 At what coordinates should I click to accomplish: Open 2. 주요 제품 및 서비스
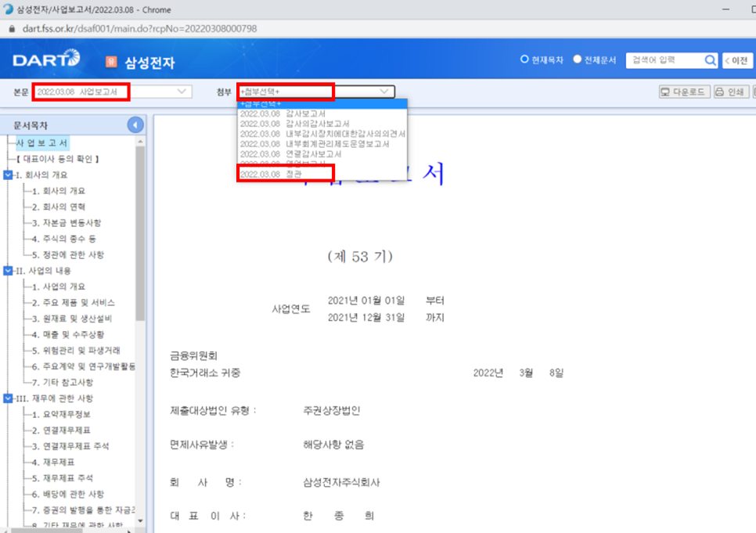point(74,302)
